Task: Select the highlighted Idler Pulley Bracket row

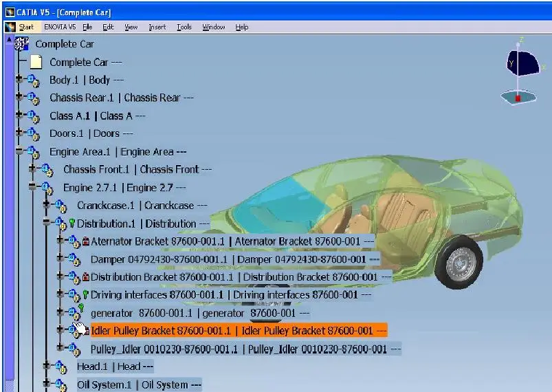Action: click(239, 331)
